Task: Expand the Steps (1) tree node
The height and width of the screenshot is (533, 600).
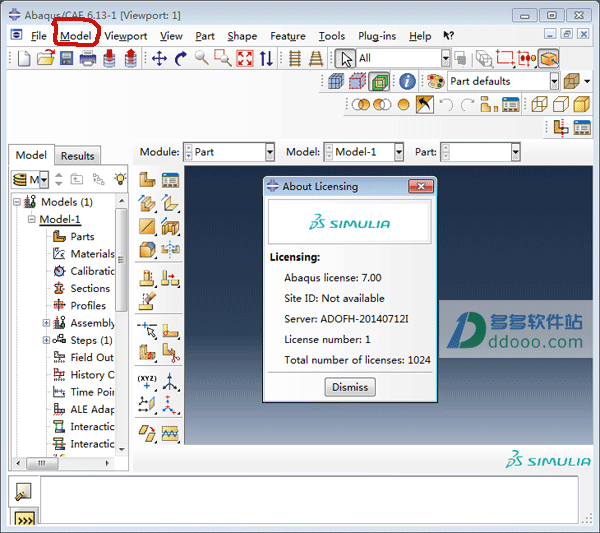Action: (46, 340)
